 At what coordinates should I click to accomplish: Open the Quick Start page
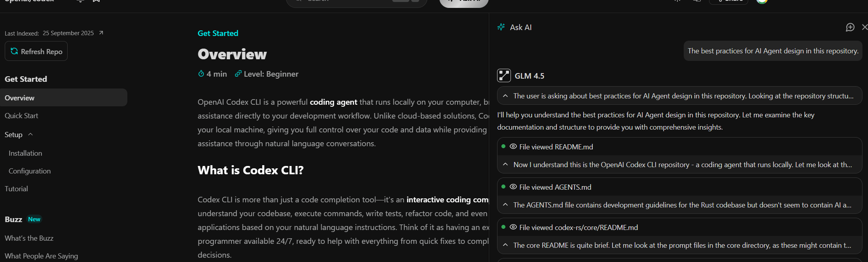coord(21,116)
